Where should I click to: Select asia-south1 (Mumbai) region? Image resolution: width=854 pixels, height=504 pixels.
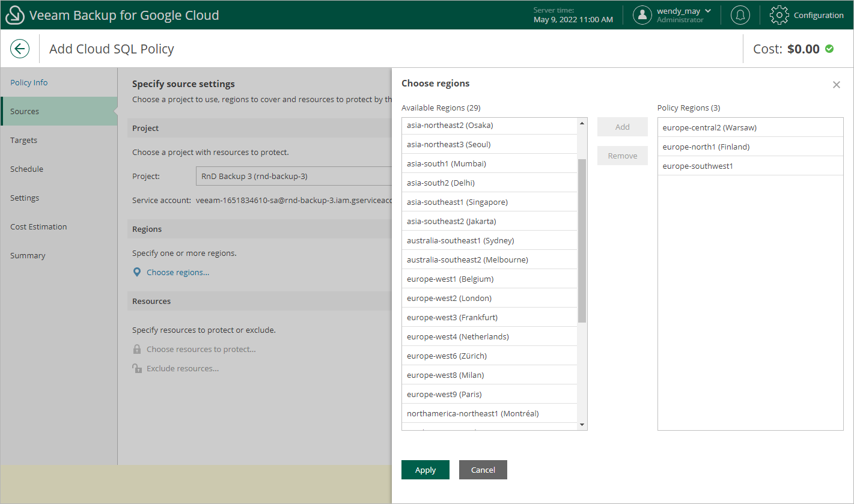pos(489,163)
